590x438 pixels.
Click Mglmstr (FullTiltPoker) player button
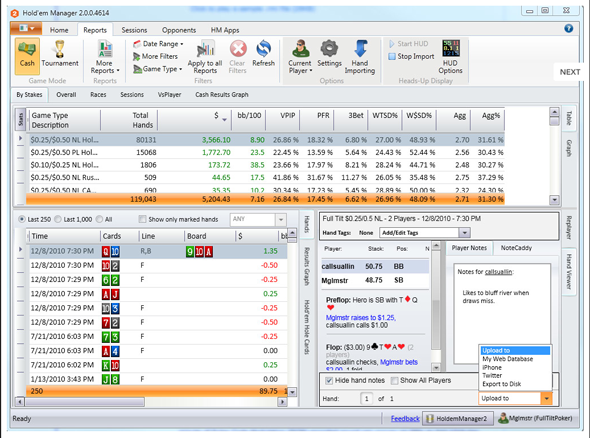[535, 418]
